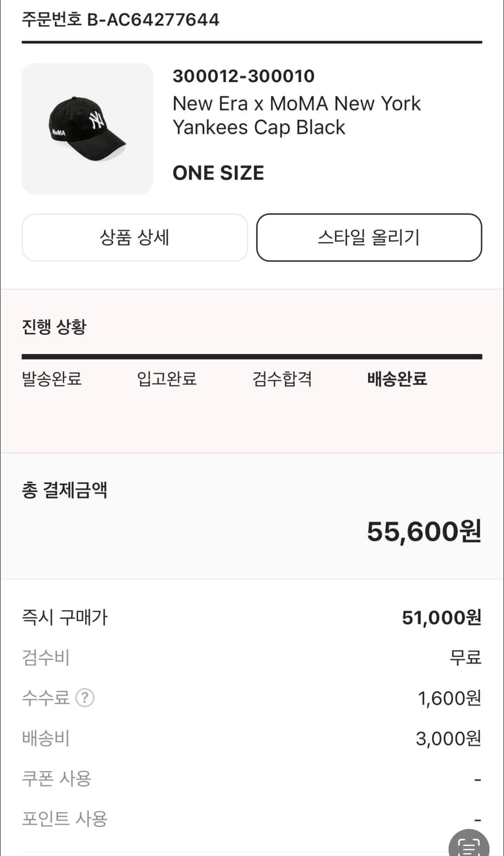504x856 pixels.
Task: Select the 입고완료 progress step
Action: pos(167,379)
